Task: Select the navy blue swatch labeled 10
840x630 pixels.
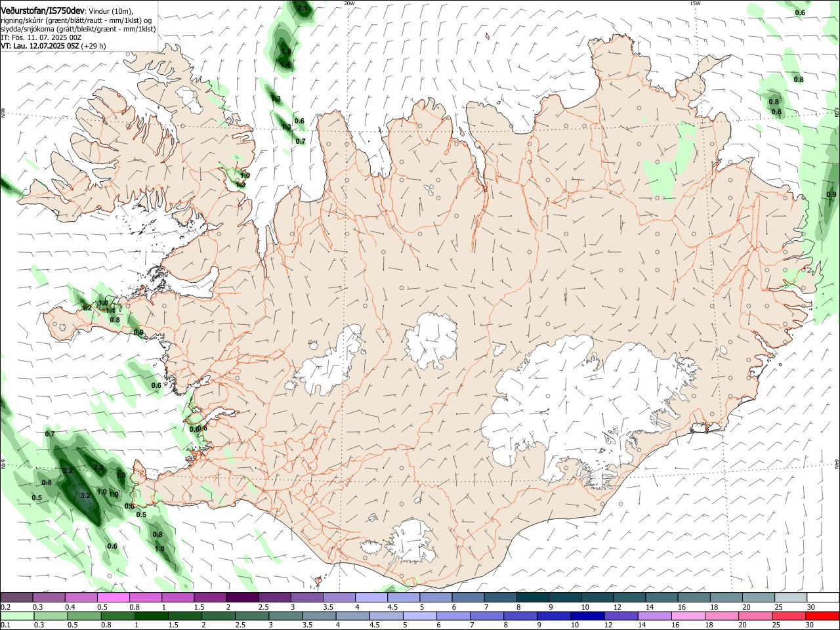Action: (588, 616)
